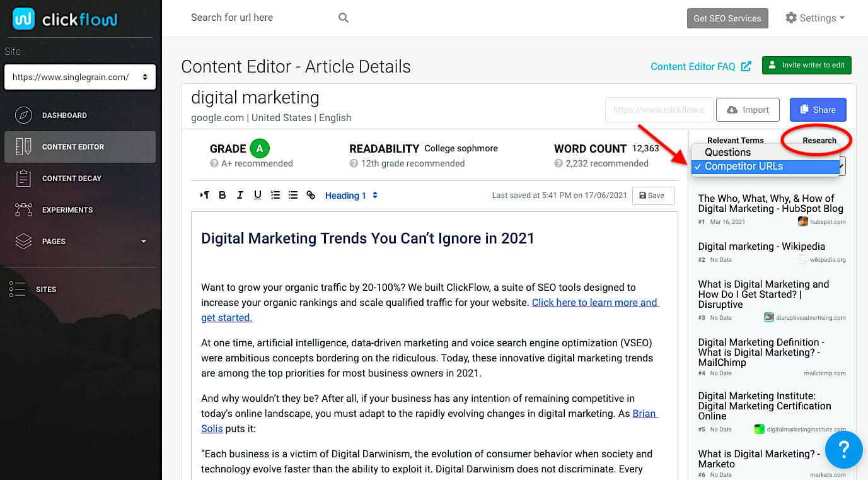Click the search magnifier icon
This screenshot has width=868, height=480.
tap(344, 18)
